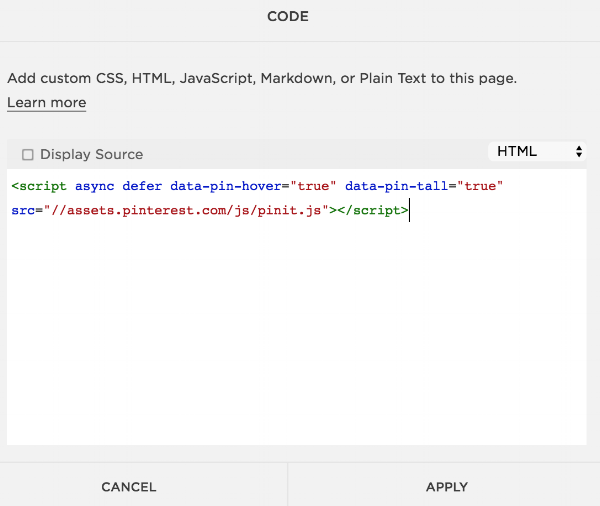600x506 pixels.
Task: Place cursor in the code editor area
Action: pyautogui.click(x=297, y=307)
